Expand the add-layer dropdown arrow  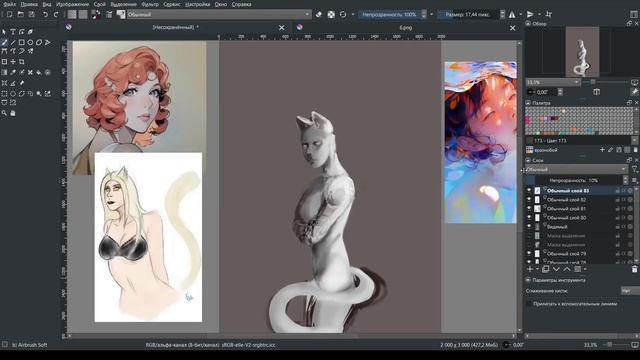click(537, 269)
